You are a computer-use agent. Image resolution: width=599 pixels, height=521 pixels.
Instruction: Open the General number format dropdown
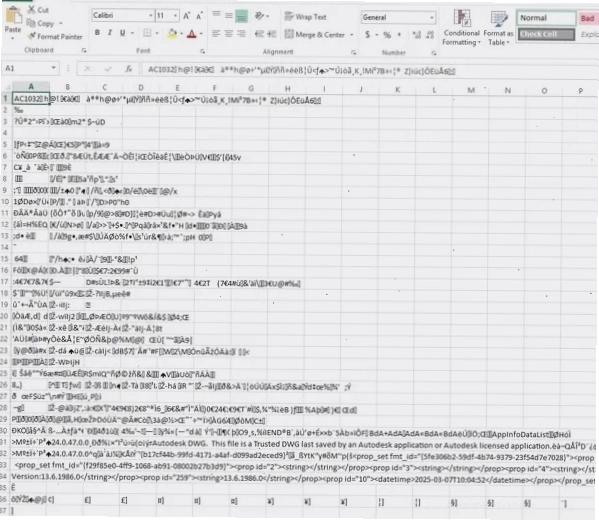pos(432,18)
